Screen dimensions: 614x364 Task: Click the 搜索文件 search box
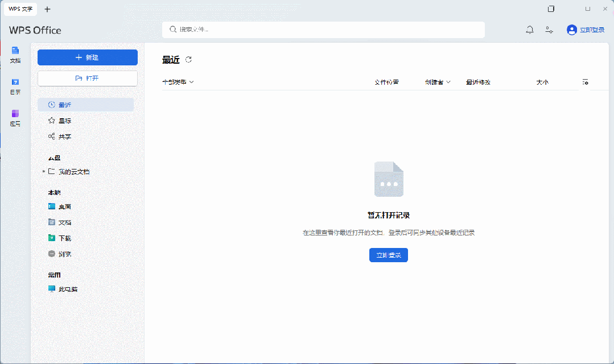coord(323,30)
